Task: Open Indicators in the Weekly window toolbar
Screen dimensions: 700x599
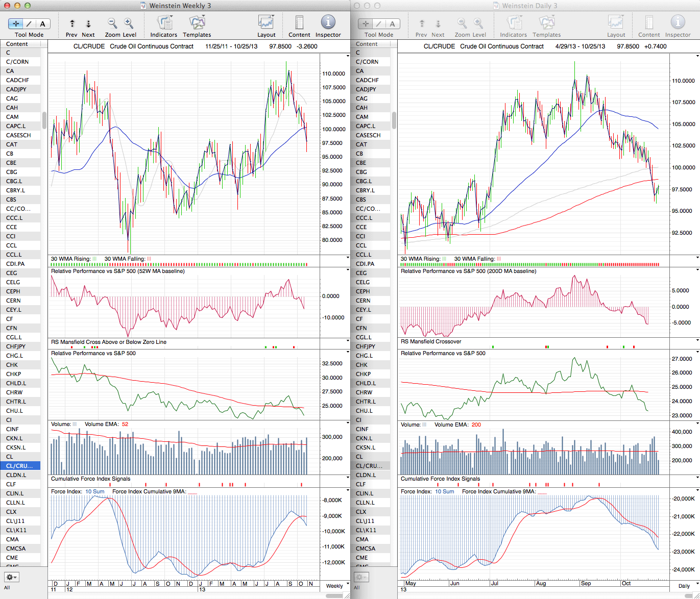Action: point(164,23)
